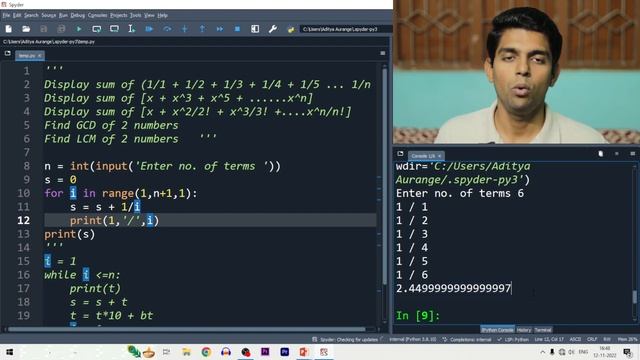
Task: Open Consoles menu
Action: 98,16
